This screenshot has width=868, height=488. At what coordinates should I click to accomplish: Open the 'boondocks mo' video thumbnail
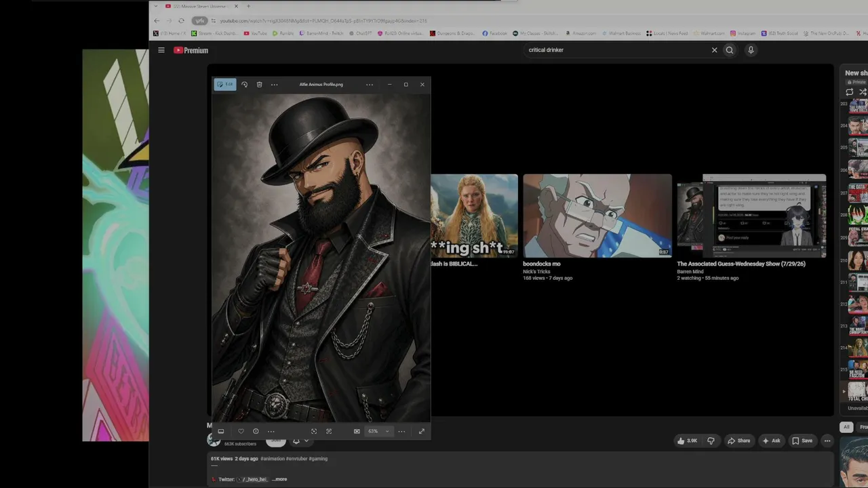(x=597, y=216)
